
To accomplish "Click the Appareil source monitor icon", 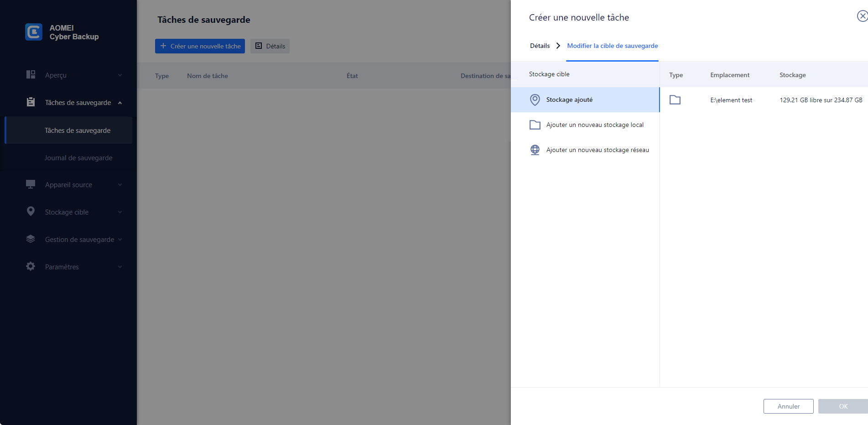I will pos(31,184).
